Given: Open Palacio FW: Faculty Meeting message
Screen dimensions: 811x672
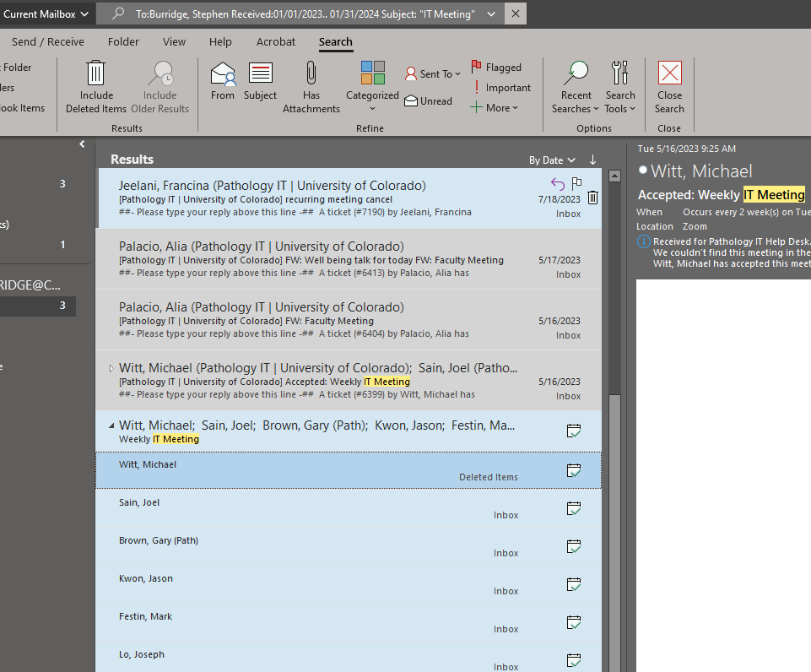Looking at the screenshot, I should tap(349, 320).
